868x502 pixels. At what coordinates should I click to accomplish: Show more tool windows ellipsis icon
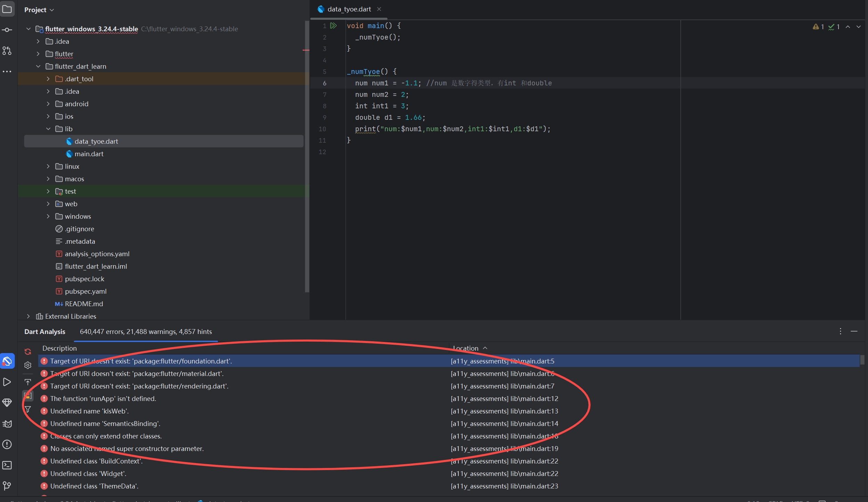(x=7, y=72)
